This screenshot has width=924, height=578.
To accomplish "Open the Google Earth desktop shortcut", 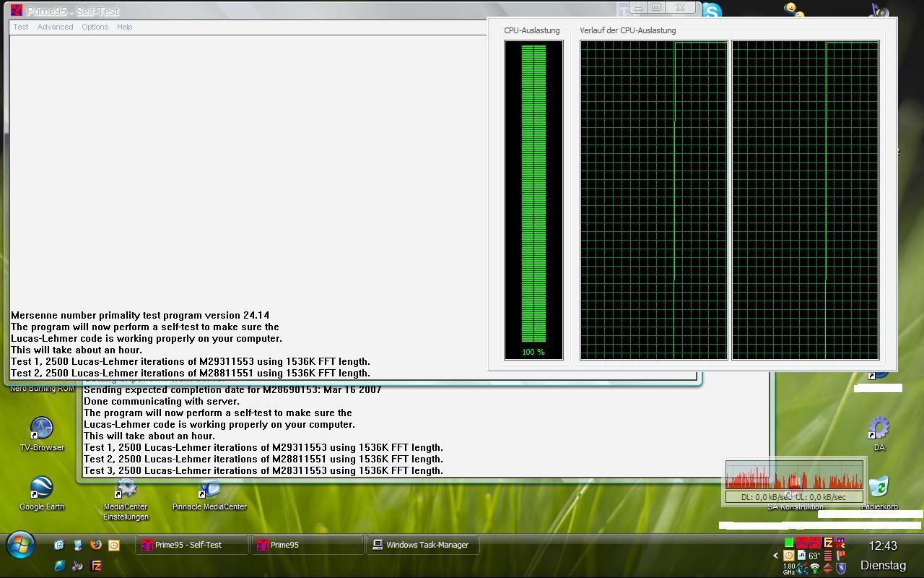I will pos(42,493).
